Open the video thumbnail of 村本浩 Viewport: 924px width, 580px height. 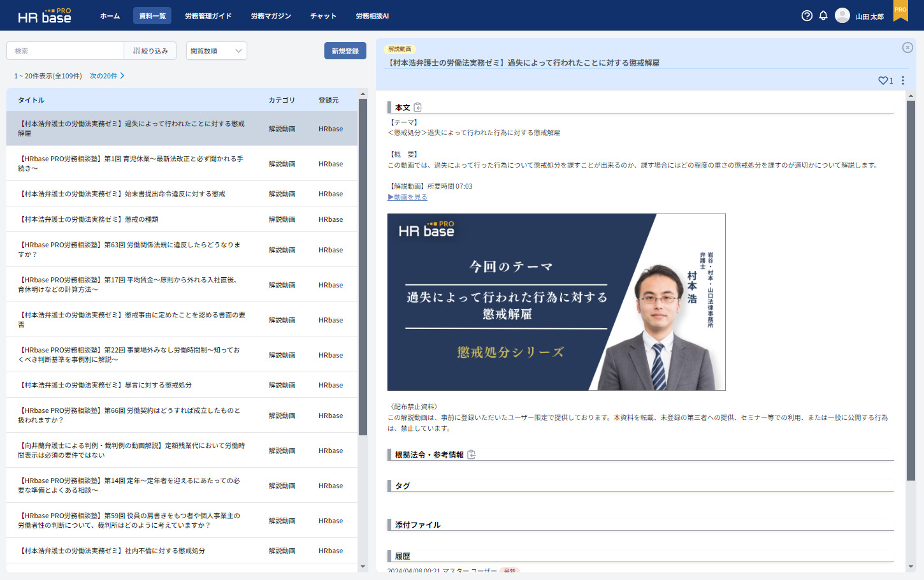click(556, 302)
